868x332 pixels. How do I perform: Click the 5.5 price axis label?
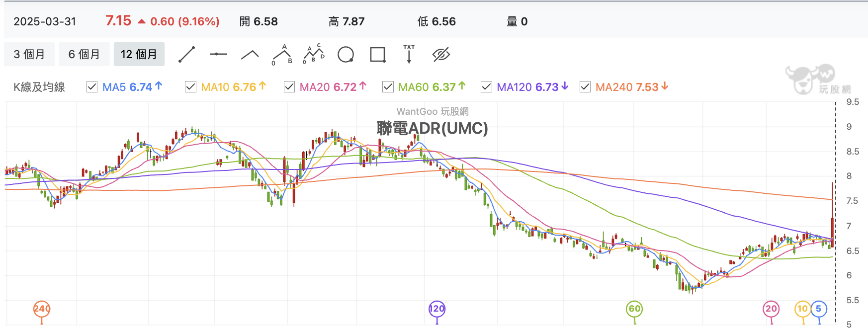[x=853, y=300]
